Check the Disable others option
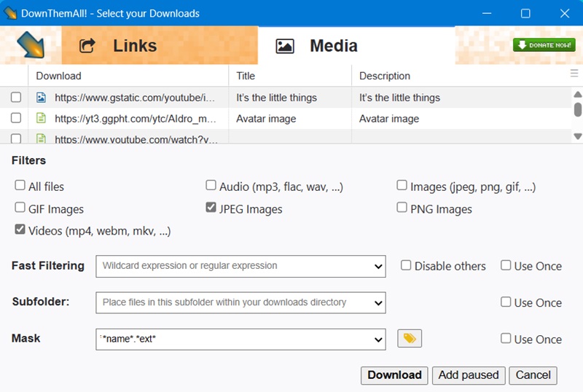Viewport: 583px width, 392px height. click(406, 265)
